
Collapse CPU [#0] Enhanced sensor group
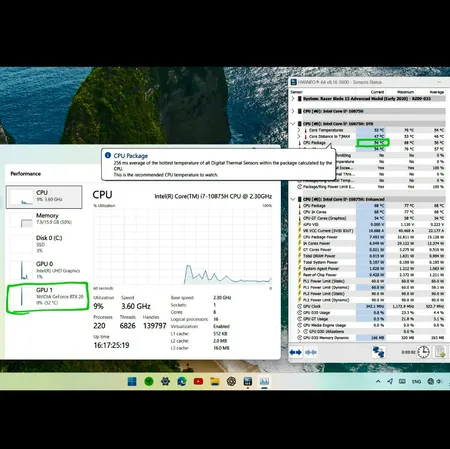pos(293,199)
